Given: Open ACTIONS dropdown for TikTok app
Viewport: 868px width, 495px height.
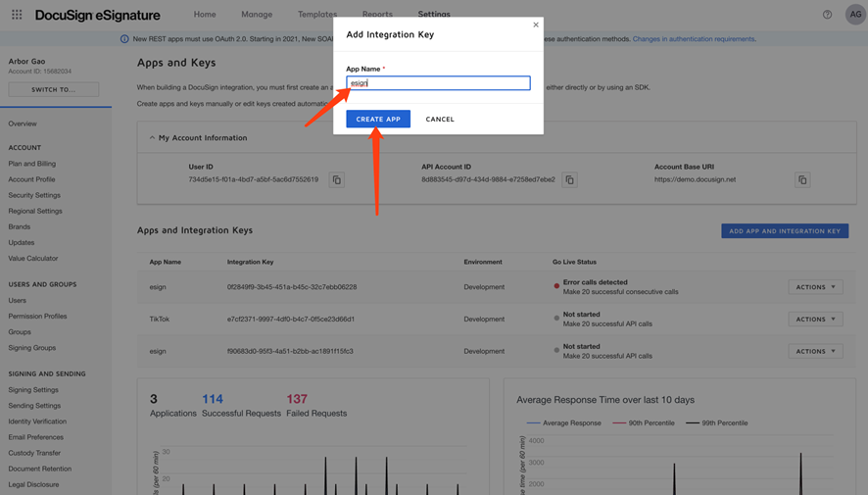Looking at the screenshot, I should pos(815,319).
